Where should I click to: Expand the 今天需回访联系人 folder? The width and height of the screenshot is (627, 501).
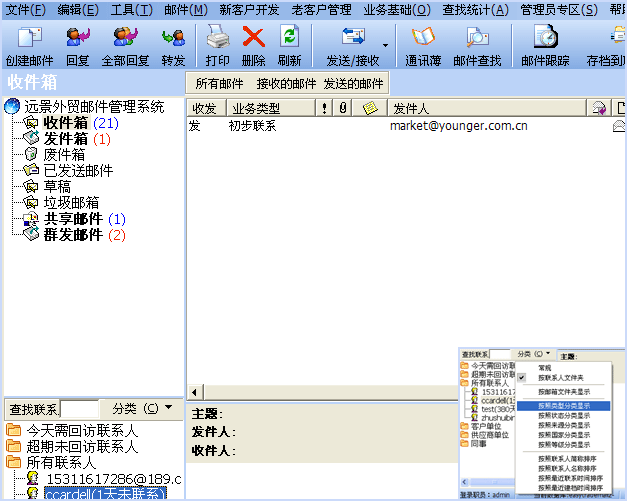click(14, 430)
